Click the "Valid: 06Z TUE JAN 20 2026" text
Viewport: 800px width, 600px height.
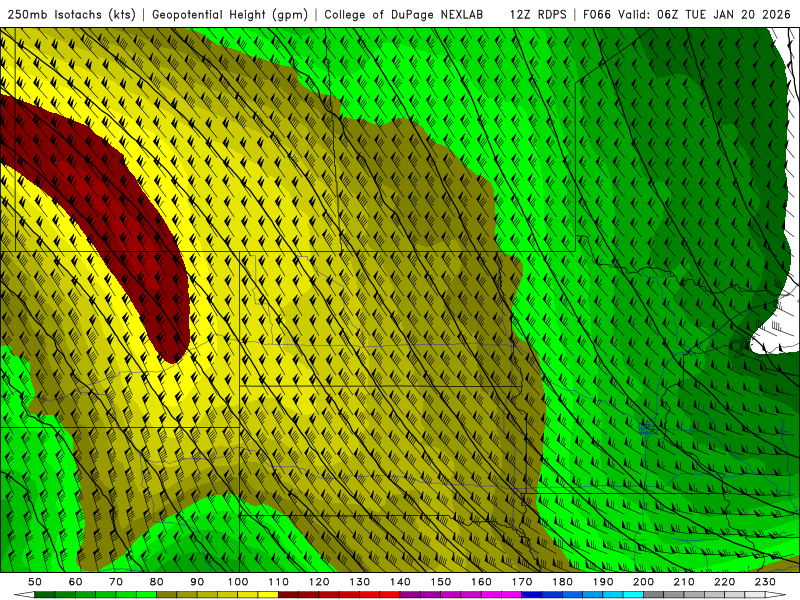coord(704,15)
